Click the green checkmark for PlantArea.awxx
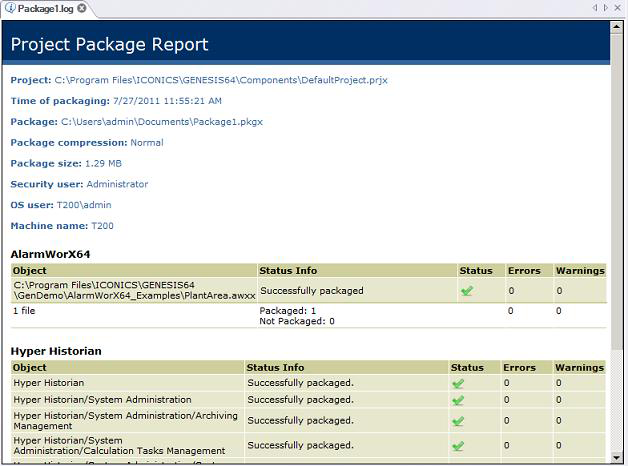The height and width of the screenshot is (466, 628). 466,291
